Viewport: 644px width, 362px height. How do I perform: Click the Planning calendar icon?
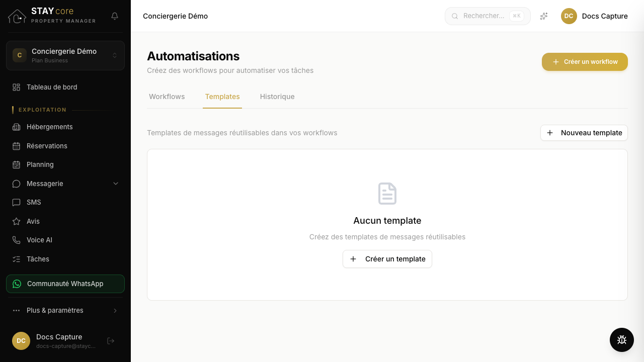(17, 164)
